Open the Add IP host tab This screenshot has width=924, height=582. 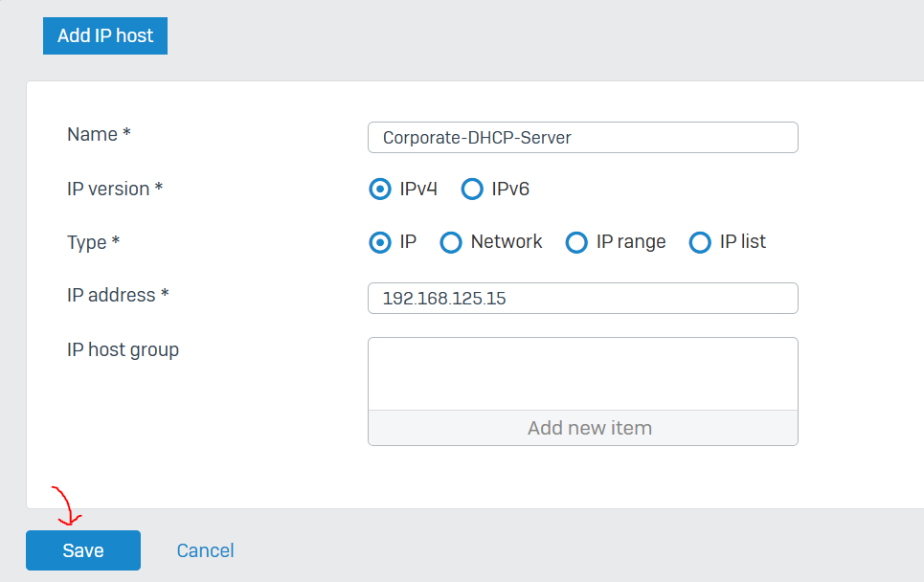(x=105, y=36)
